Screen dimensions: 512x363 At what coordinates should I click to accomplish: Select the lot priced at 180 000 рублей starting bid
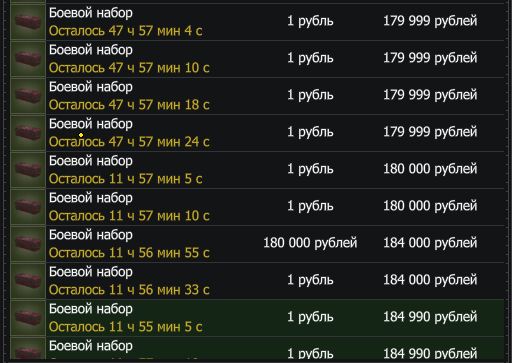click(x=257, y=244)
